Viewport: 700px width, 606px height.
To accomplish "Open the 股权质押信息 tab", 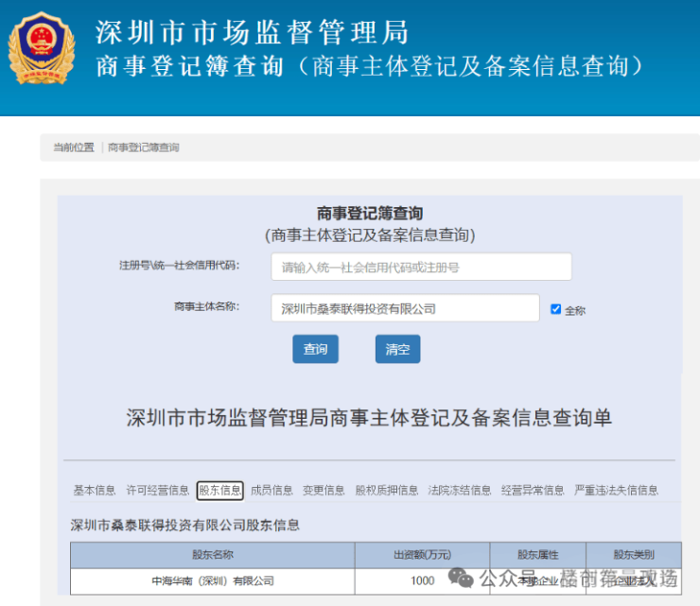I will (387, 491).
